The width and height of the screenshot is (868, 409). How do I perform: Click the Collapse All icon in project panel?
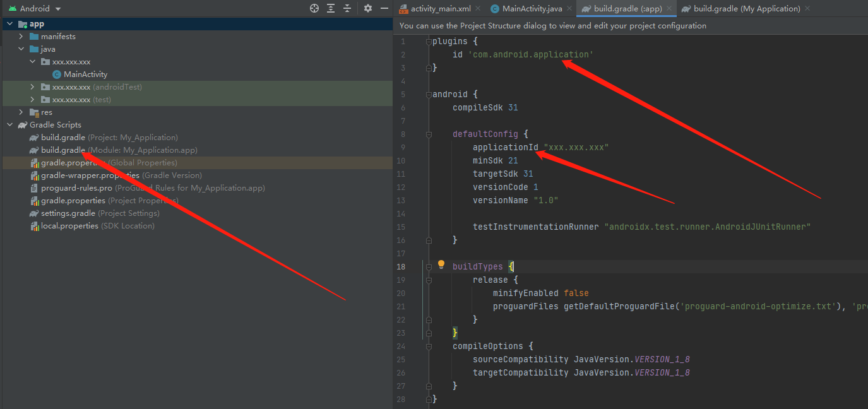(347, 8)
